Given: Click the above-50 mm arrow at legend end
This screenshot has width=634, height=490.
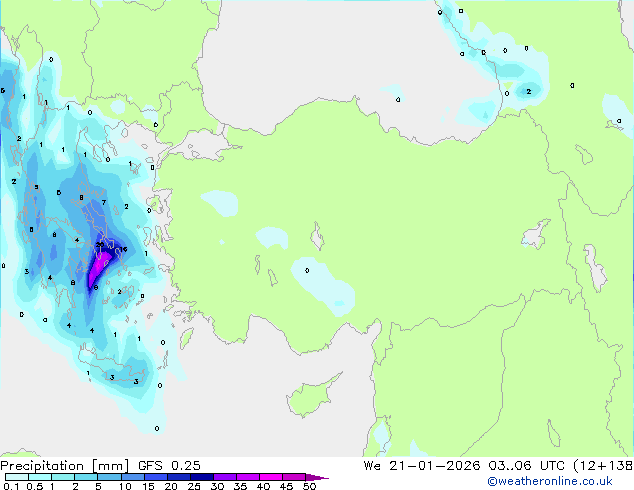Looking at the screenshot, I should coord(317,477).
